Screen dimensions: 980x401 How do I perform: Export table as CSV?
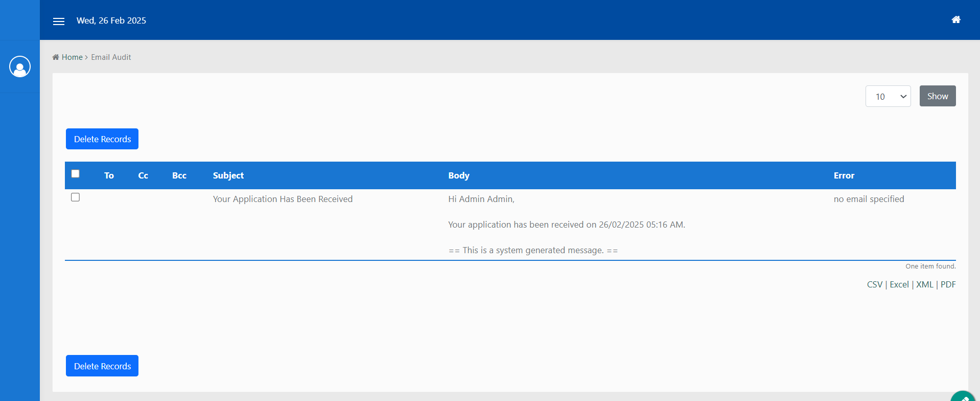tap(875, 284)
